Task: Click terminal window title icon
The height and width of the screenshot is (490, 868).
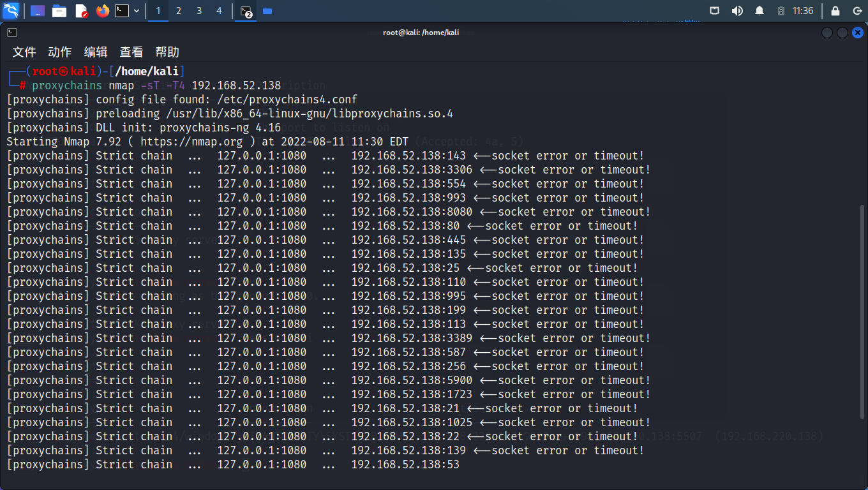Action: [x=12, y=33]
